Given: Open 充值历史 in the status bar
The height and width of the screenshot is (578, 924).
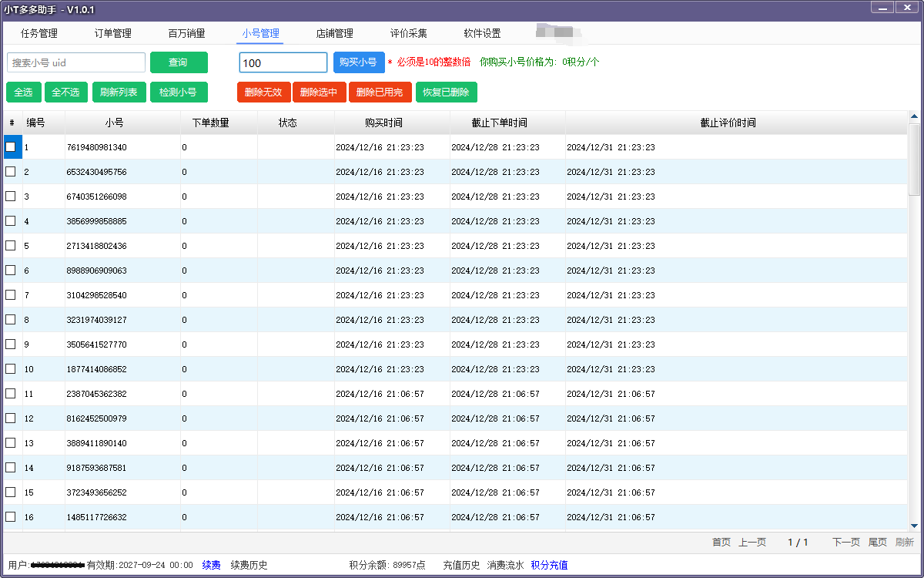Looking at the screenshot, I should 461,565.
